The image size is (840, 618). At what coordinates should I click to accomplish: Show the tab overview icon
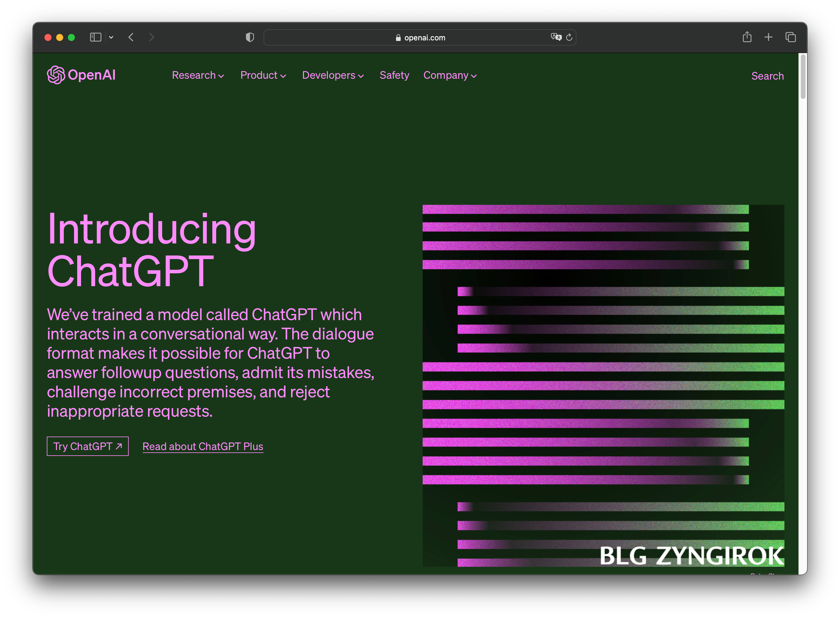tap(790, 37)
